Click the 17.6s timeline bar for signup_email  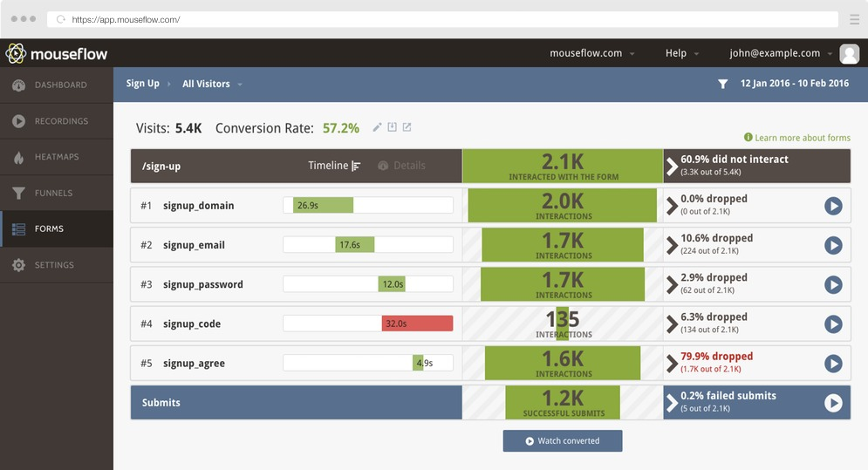pos(355,245)
